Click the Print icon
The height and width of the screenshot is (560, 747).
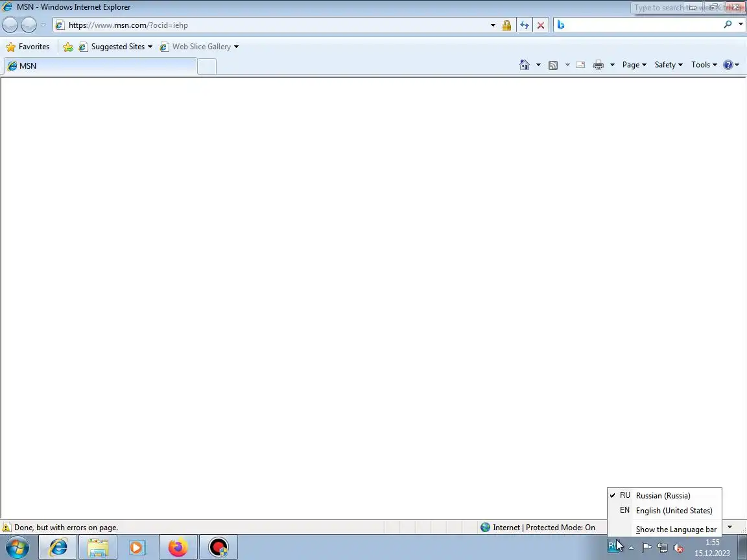[x=599, y=65]
